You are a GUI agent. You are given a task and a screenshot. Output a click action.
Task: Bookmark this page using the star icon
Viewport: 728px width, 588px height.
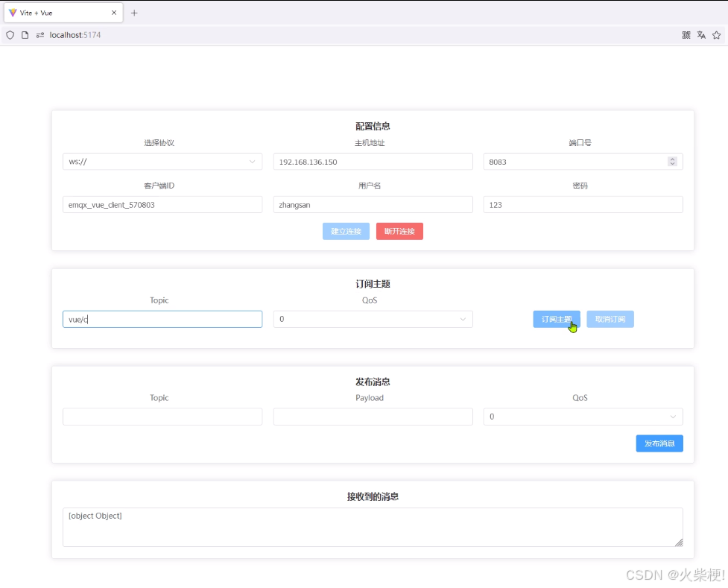[x=717, y=35]
